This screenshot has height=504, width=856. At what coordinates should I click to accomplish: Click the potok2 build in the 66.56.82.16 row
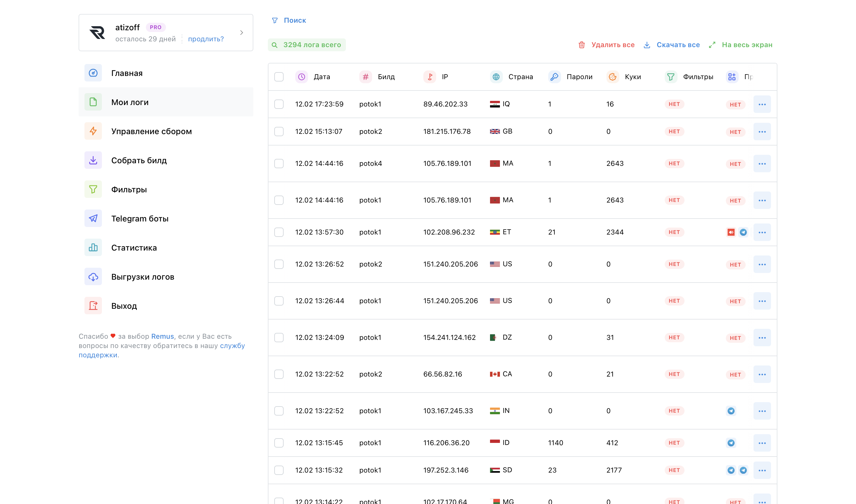click(371, 374)
